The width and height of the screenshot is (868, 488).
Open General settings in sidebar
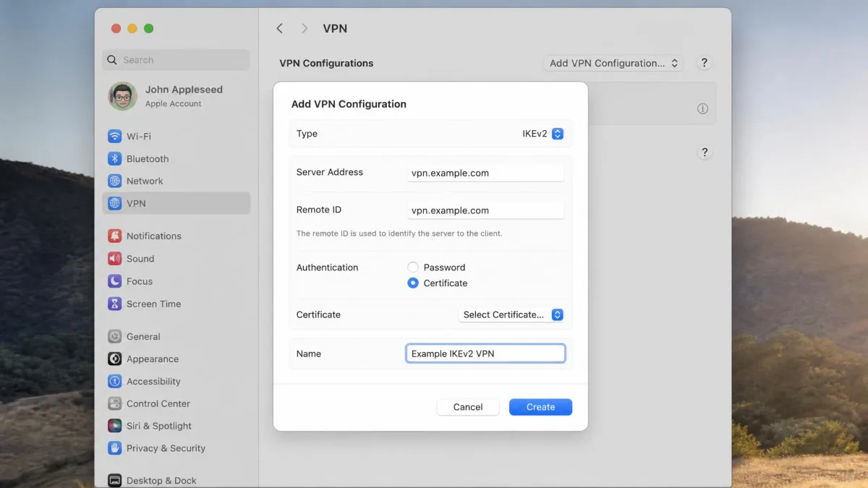(x=176, y=336)
